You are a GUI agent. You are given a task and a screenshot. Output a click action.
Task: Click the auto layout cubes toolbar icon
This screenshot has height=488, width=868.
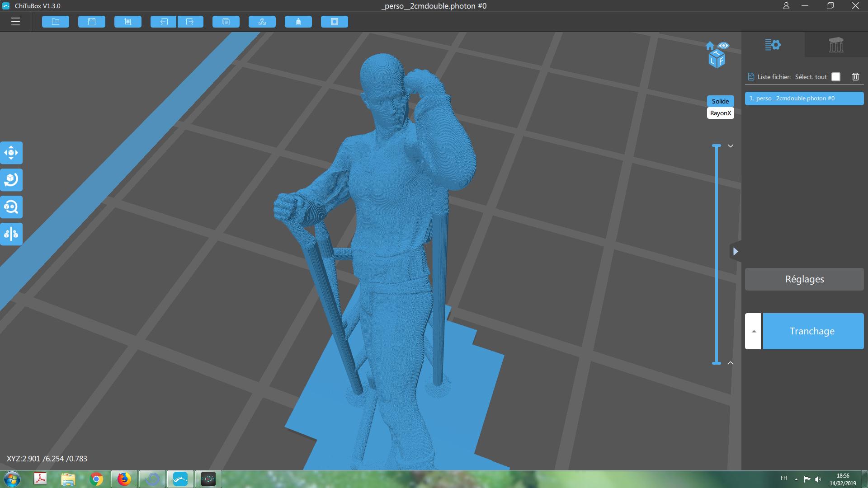coord(262,22)
